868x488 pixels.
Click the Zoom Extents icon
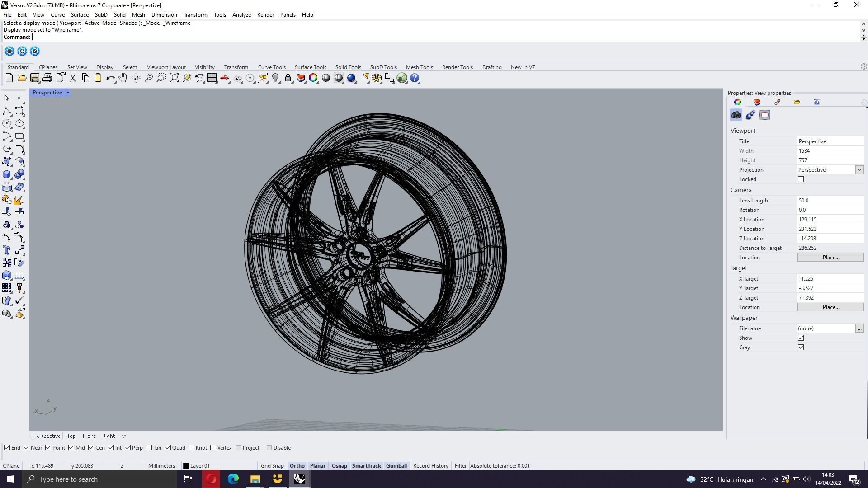tap(174, 78)
